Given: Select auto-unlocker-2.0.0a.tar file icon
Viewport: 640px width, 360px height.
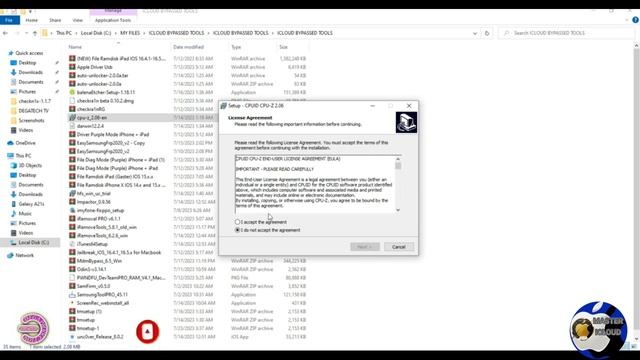Looking at the screenshot, I should click(72, 76).
